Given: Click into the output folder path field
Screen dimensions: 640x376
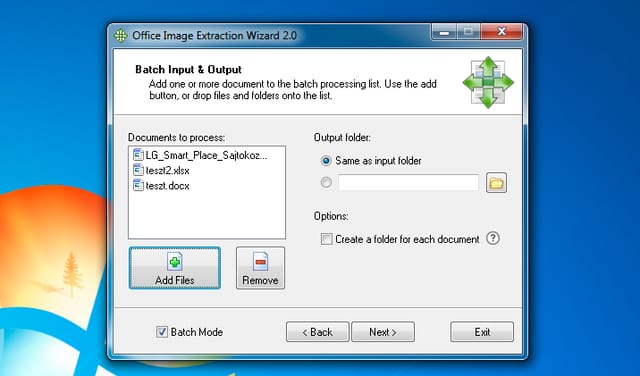Looking at the screenshot, I should pyautogui.click(x=408, y=182).
